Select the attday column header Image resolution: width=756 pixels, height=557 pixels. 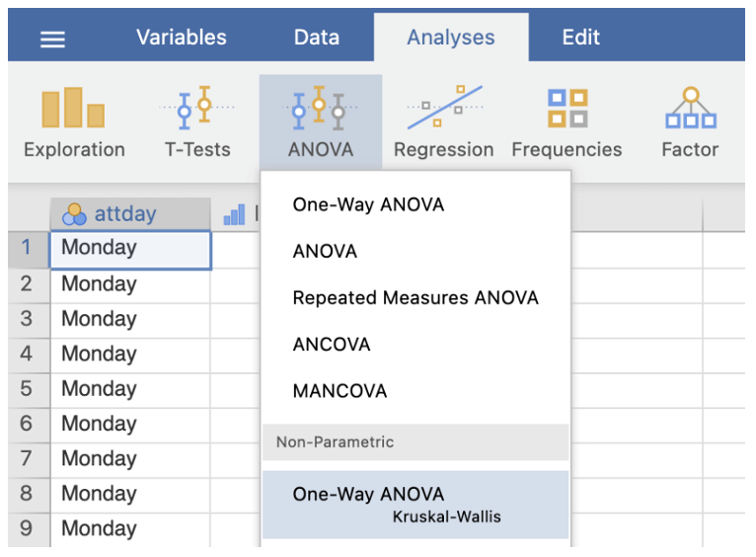click(x=125, y=215)
